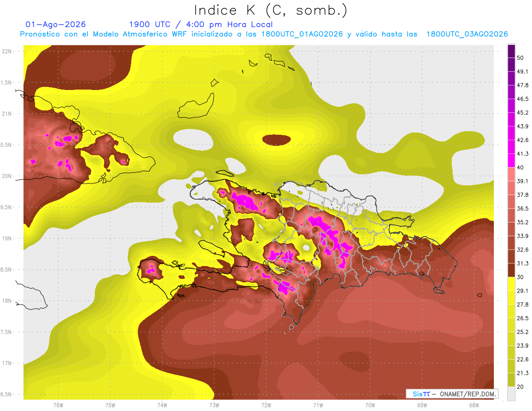This screenshot has height=411, width=532.
Task: Click the '70W' longitude label
Action: pos(370,405)
